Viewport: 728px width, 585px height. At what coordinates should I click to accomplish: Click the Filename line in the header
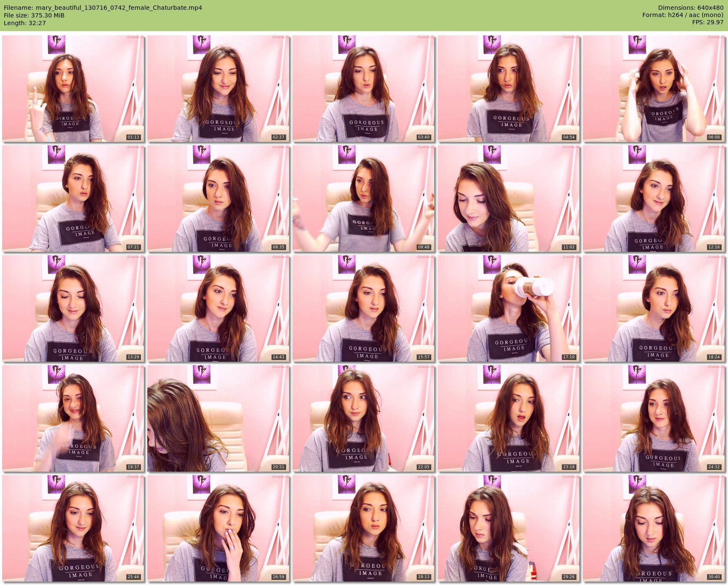(103, 8)
